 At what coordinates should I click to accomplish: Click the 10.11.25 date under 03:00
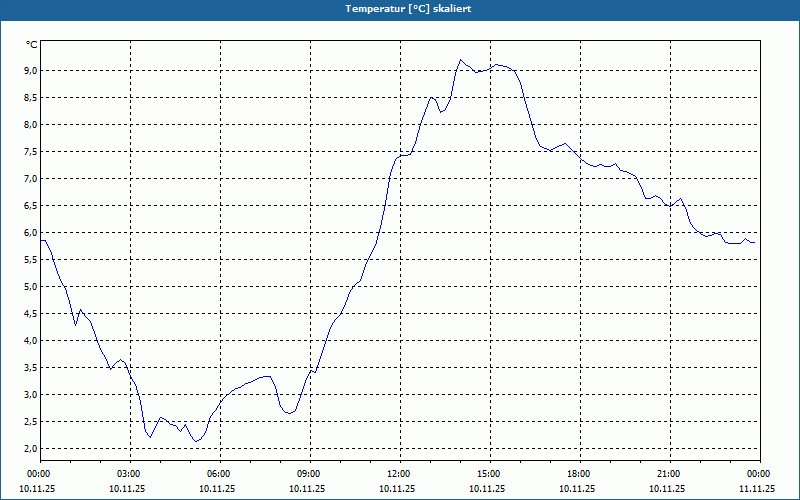[128, 488]
